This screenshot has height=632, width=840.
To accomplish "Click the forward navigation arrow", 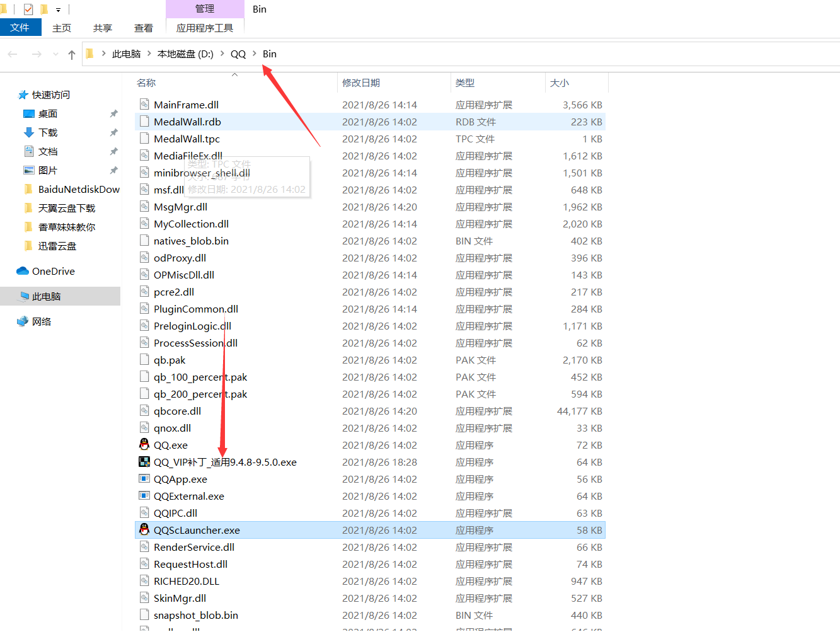I will click(x=37, y=54).
